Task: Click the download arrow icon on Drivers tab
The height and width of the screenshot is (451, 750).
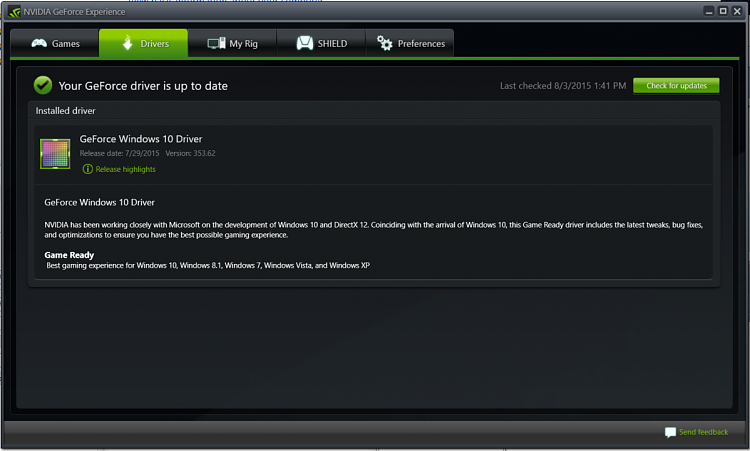Action: (x=127, y=43)
